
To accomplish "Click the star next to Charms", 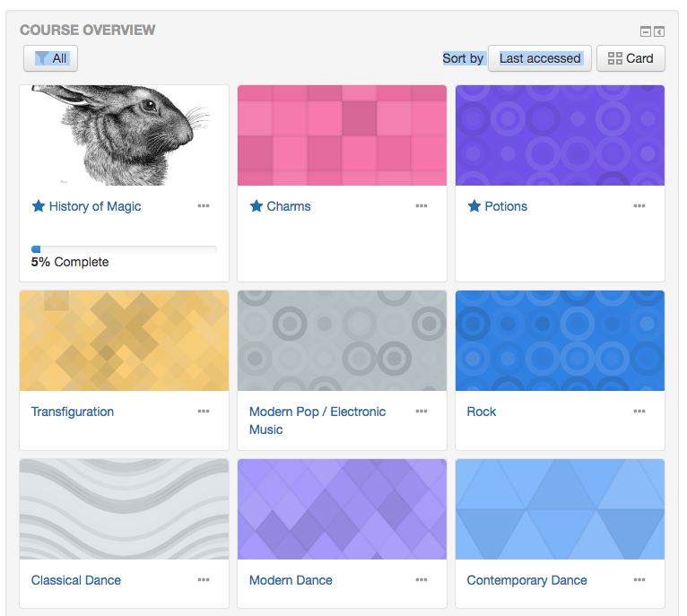I will 257,206.
